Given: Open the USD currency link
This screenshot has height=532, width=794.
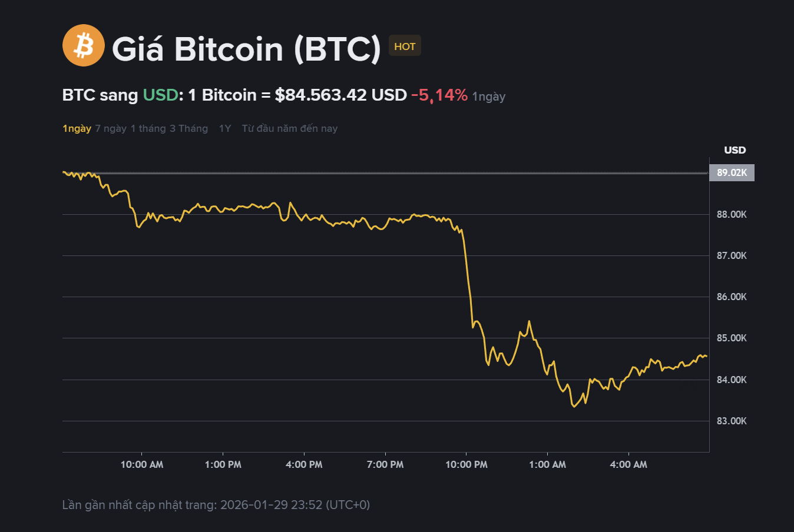Looking at the screenshot, I should point(160,95).
